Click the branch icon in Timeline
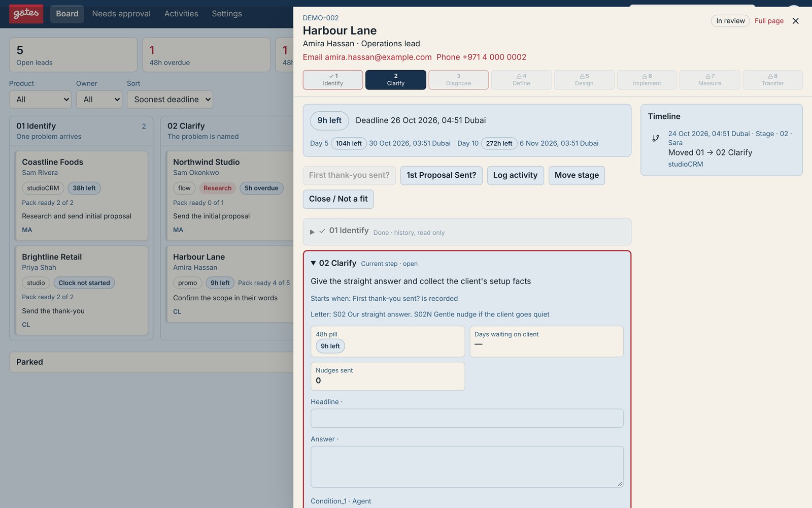This screenshot has height=508, width=812. tap(656, 138)
